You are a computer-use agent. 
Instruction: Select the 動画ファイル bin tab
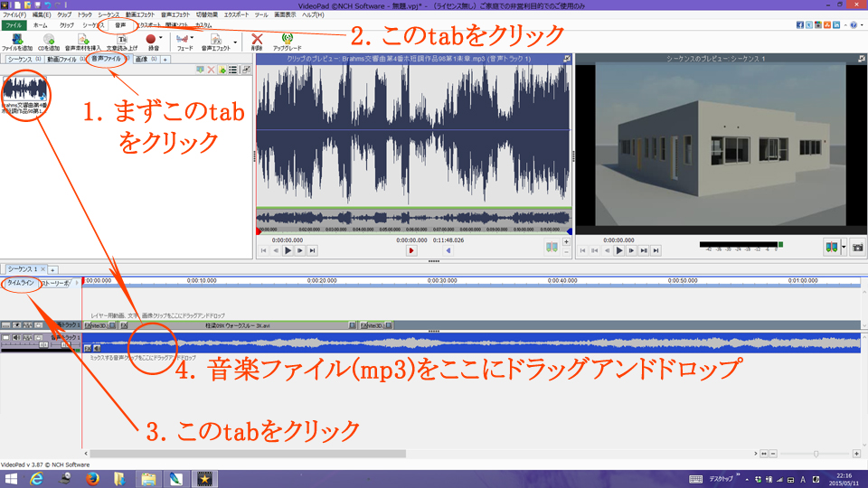coord(65,60)
